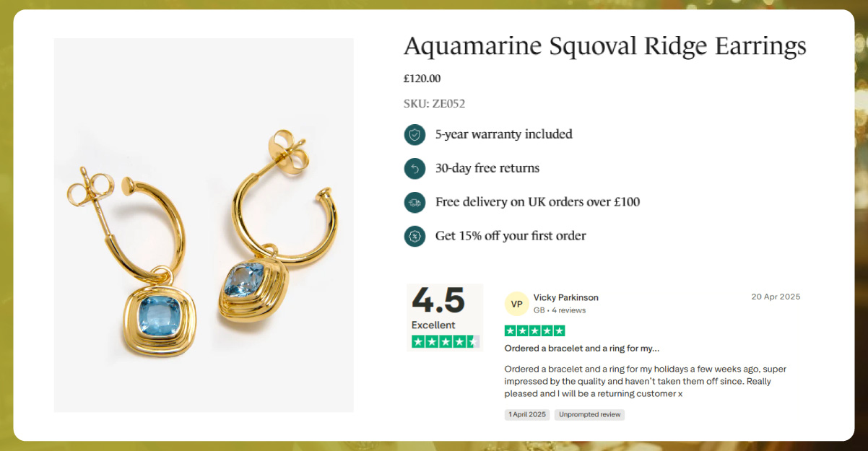
Task: Open the 30-day free returns text
Action: (x=487, y=168)
